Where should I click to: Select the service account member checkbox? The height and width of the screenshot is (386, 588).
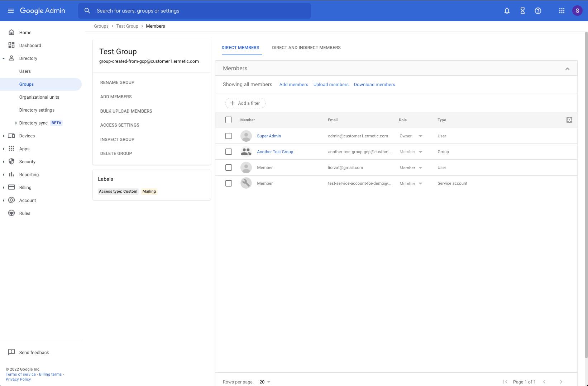point(229,183)
